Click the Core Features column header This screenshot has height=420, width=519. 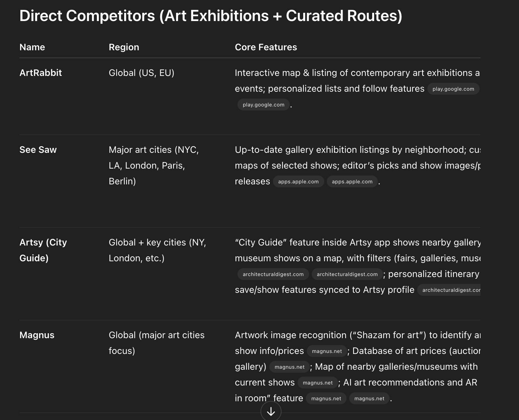(x=266, y=47)
